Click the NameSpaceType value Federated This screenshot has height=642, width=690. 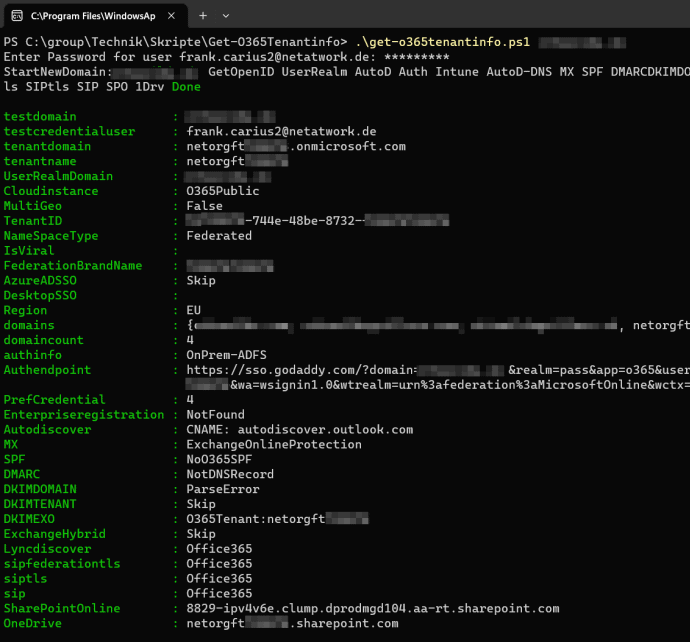(219, 236)
